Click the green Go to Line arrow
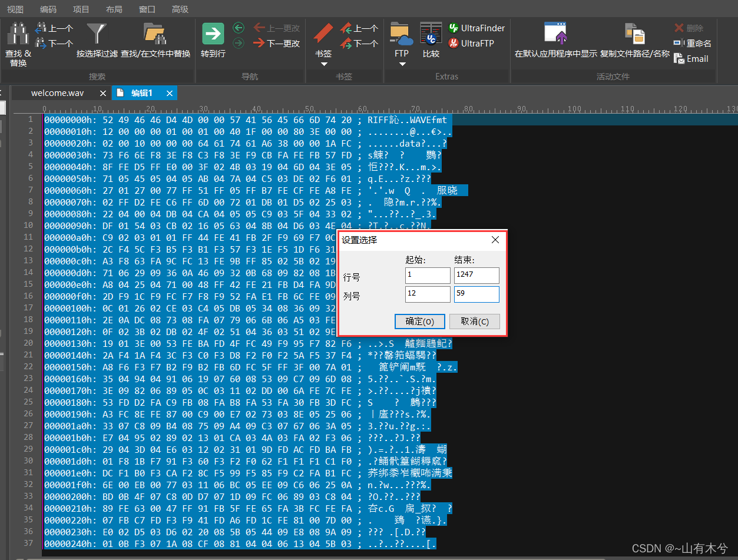 pyautogui.click(x=213, y=34)
